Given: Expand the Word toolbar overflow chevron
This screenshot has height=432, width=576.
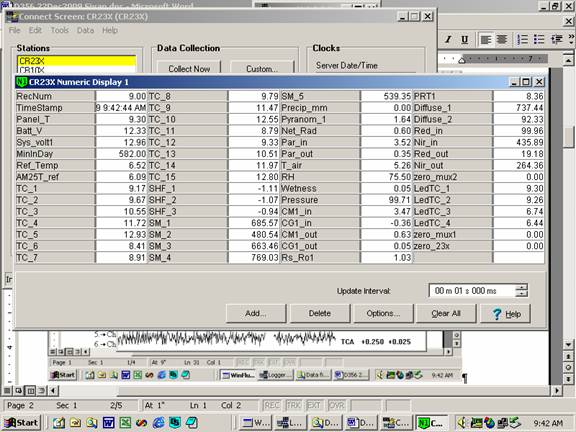Looking at the screenshot, I should tap(571, 39).
